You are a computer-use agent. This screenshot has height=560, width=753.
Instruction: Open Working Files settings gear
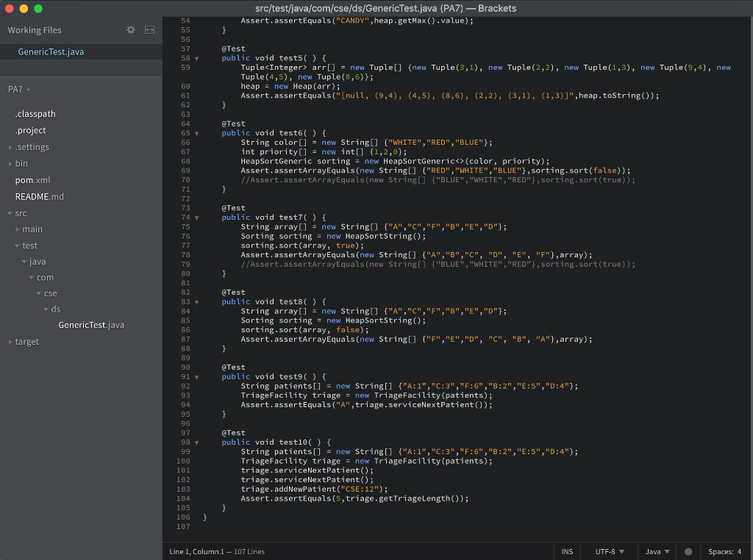[x=131, y=30]
